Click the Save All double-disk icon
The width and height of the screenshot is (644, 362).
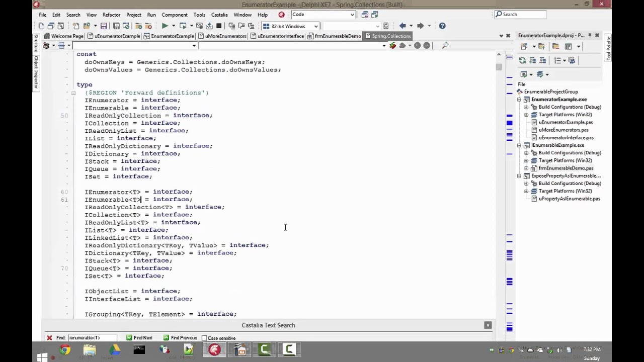coord(116,26)
